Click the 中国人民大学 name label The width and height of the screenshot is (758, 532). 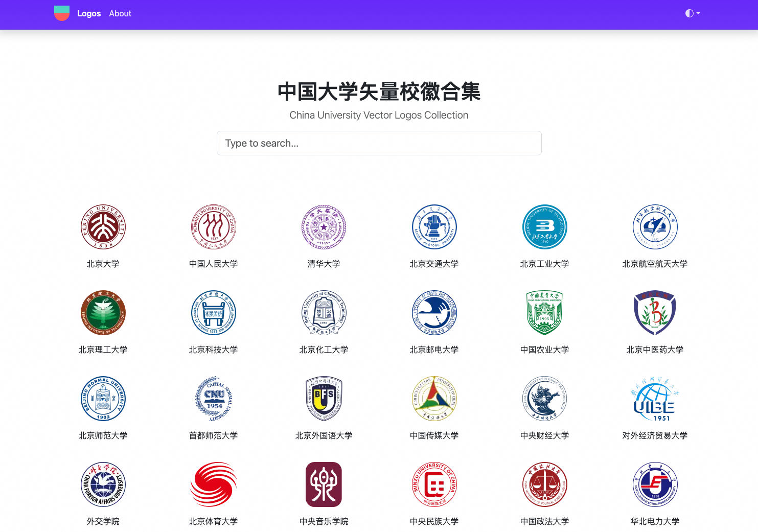[x=214, y=264]
